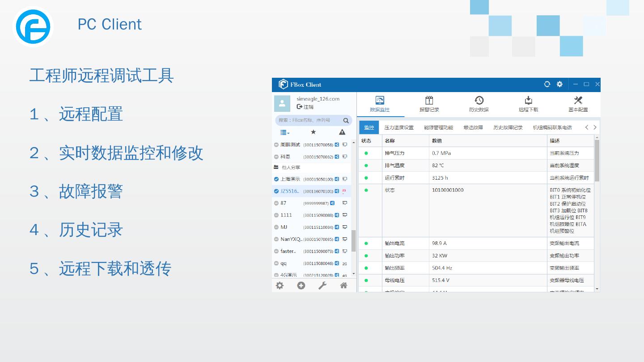Image resolution: width=644 pixels, height=362 pixels.
Task: Open 报警记录 alarm records icon
Action: (429, 101)
